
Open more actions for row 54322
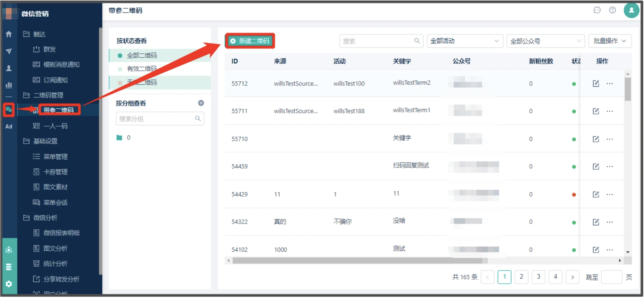click(609, 222)
